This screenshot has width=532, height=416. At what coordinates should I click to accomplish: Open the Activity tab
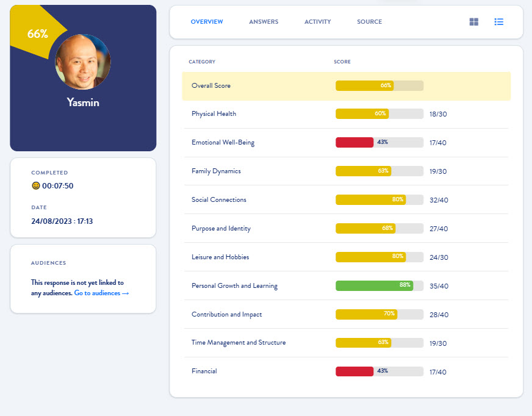[x=317, y=21]
